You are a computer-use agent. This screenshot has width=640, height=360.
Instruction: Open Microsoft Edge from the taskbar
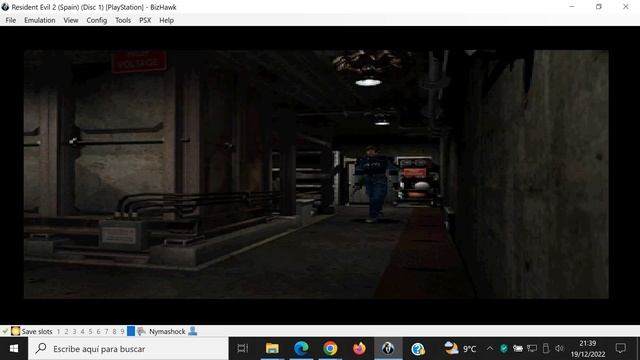(301, 349)
